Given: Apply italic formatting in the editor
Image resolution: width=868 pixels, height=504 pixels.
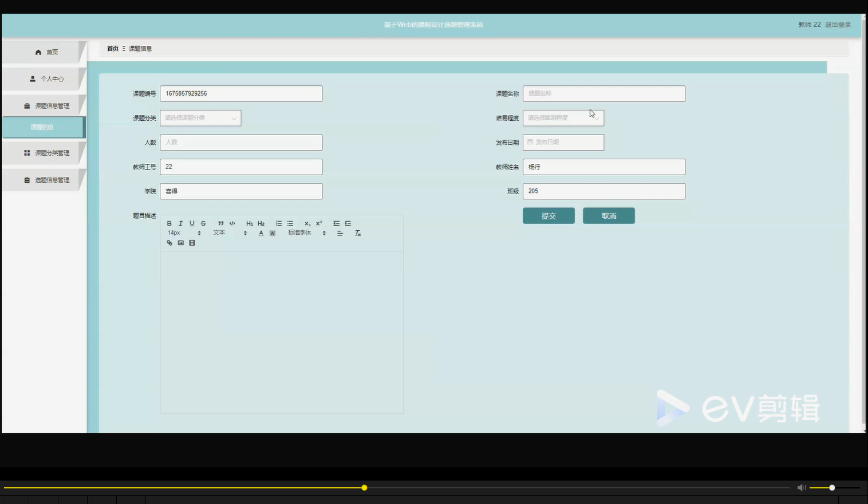Looking at the screenshot, I should pos(180,223).
